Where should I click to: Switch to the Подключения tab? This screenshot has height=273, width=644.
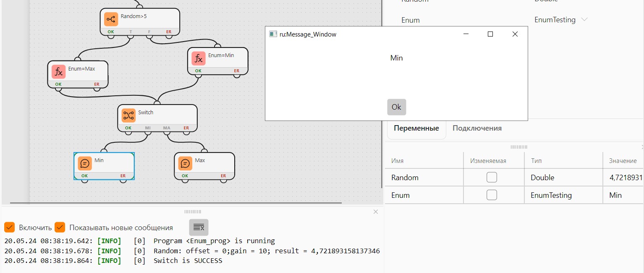pos(477,128)
